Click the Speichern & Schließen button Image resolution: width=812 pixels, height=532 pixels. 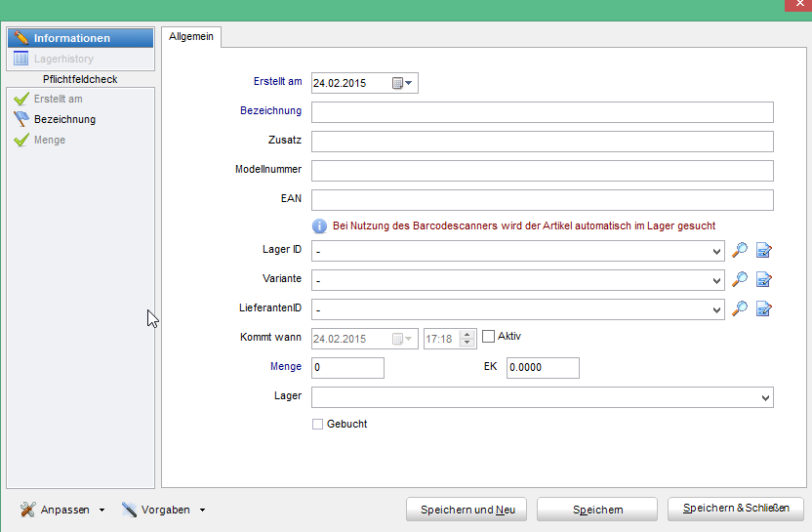[735, 509]
